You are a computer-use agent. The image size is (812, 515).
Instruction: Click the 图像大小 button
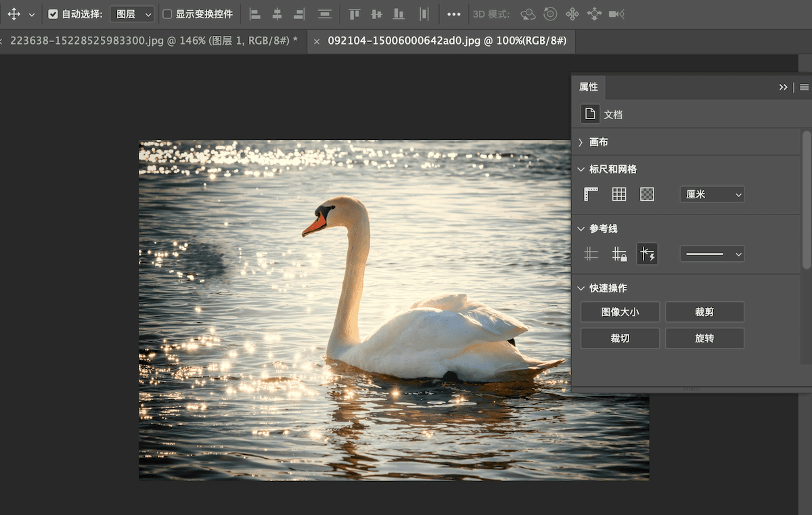[620, 312]
